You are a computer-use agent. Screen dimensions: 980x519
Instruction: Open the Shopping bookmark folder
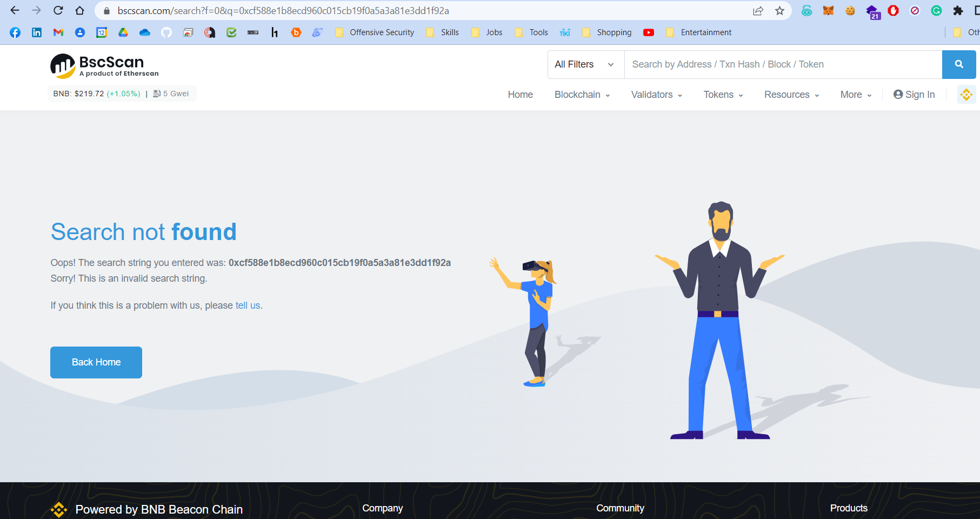[606, 32]
